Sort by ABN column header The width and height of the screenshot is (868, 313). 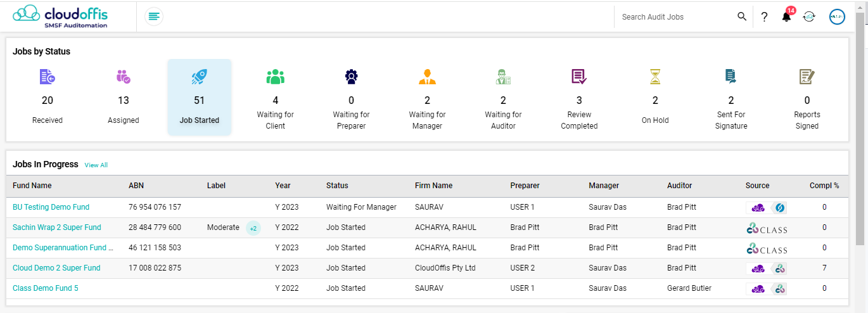(136, 186)
